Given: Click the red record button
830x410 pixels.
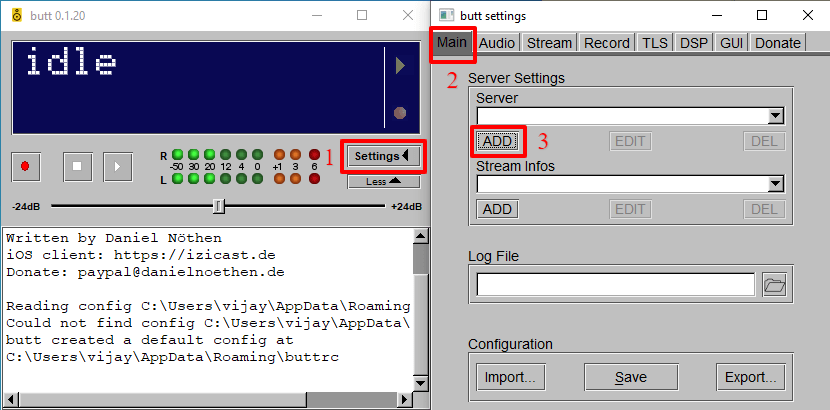Looking at the screenshot, I should coord(25,166).
